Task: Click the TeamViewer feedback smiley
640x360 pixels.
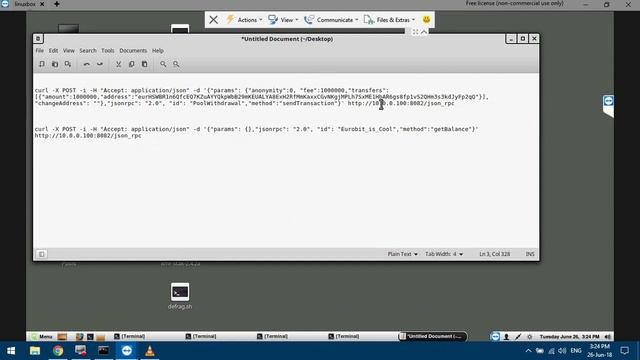Action: [426, 20]
